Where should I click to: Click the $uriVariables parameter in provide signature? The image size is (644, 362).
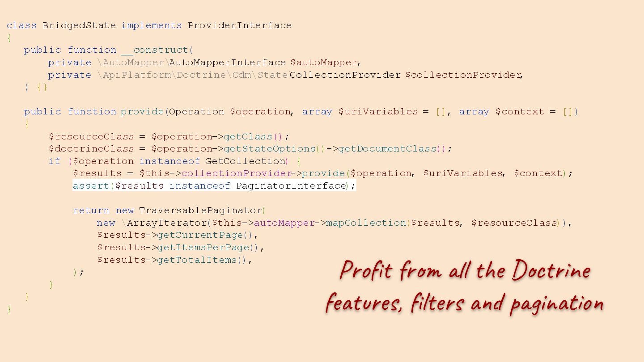378,112
